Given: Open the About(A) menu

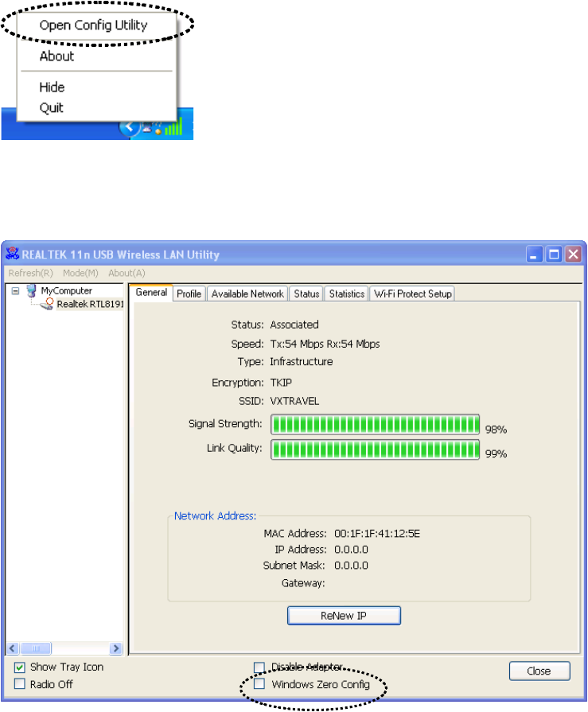Looking at the screenshot, I should coord(127,273).
